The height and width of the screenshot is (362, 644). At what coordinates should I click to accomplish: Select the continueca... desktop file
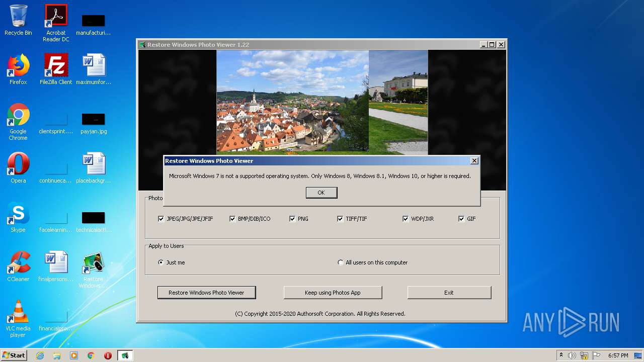pos(56,172)
